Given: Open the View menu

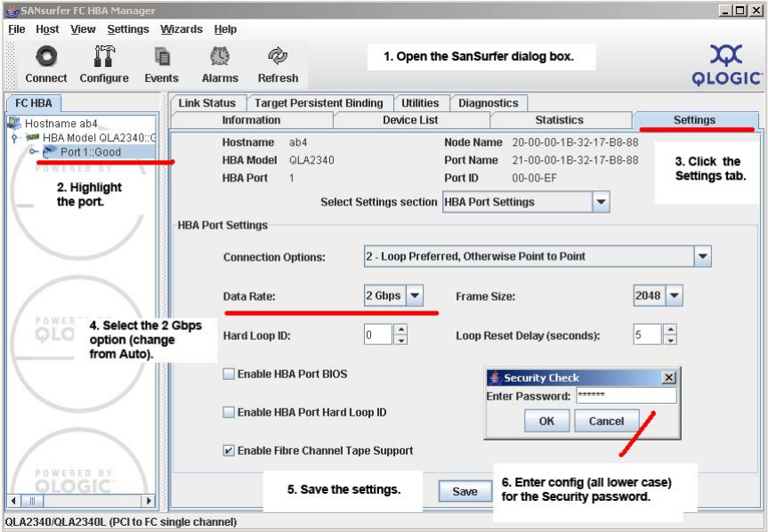Looking at the screenshot, I should 83,29.
